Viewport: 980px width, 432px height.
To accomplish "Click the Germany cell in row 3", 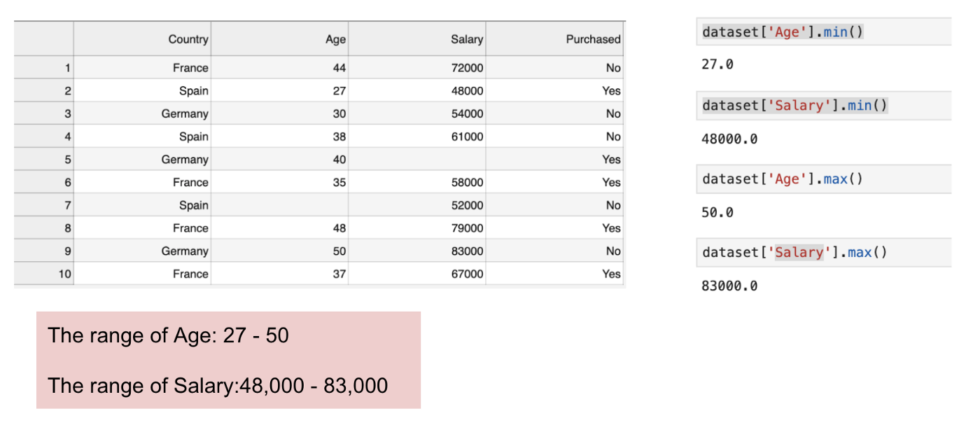I will click(185, 113).
